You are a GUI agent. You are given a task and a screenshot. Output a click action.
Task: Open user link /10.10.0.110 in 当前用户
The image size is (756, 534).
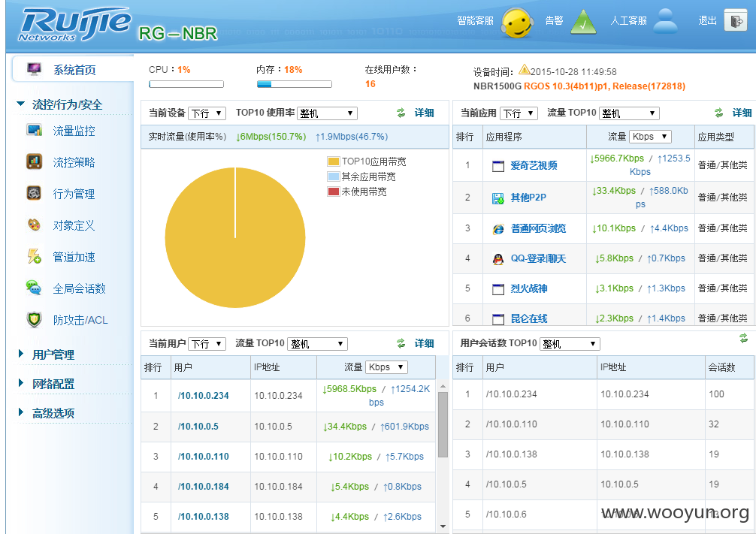pos(204,457)
